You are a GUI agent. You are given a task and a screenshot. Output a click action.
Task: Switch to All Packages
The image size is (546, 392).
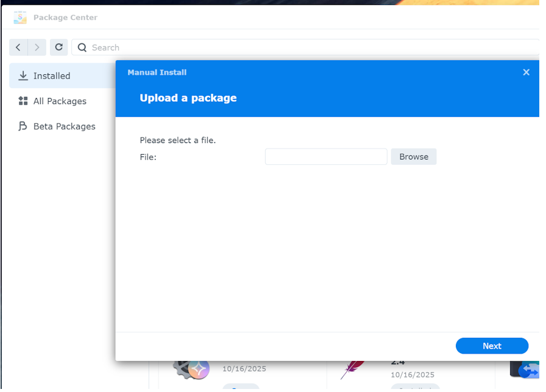point(60,101)
